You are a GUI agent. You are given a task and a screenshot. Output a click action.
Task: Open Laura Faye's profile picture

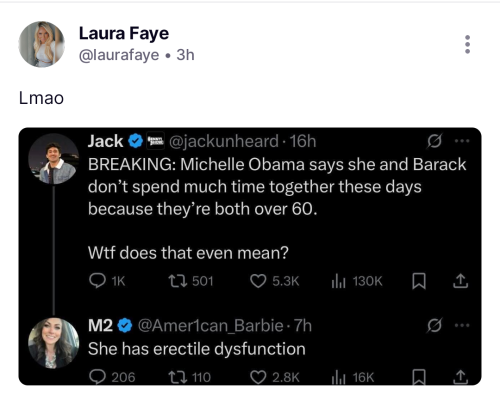click(x=41, y=44)
